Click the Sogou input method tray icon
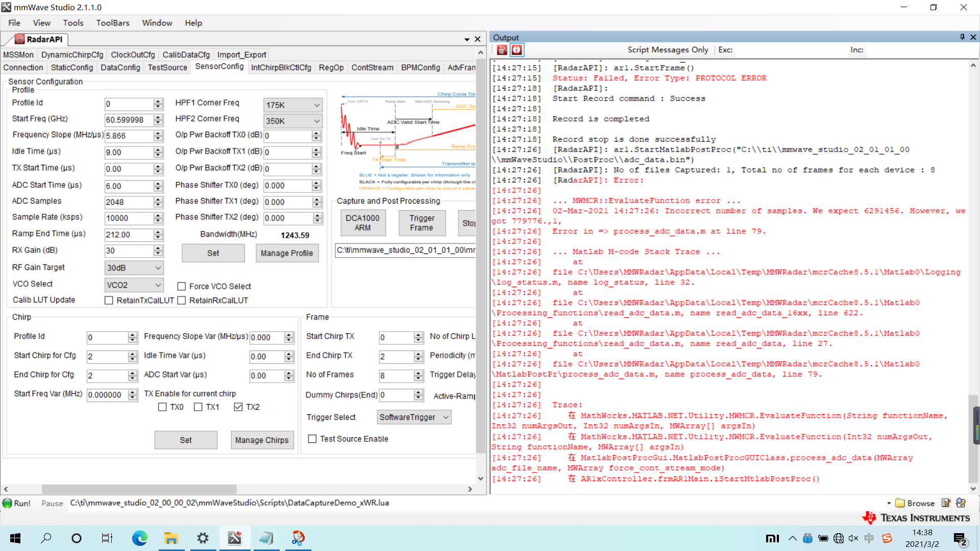The image size is (980, 551). tap(887, 538)
